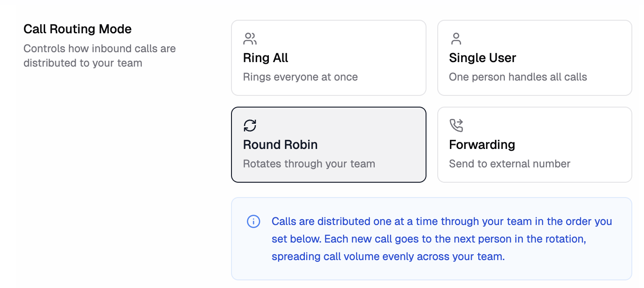Click "Rings everyone at once" description
The height and width of the screenshot is (288, 644).
pos(300,77)
